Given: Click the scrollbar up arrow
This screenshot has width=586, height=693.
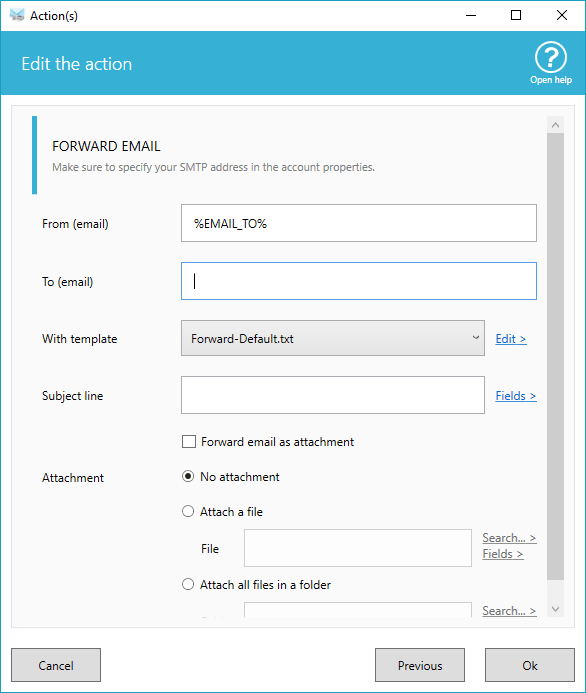Looking at the screenshot, I should click(x=556, y=125).
